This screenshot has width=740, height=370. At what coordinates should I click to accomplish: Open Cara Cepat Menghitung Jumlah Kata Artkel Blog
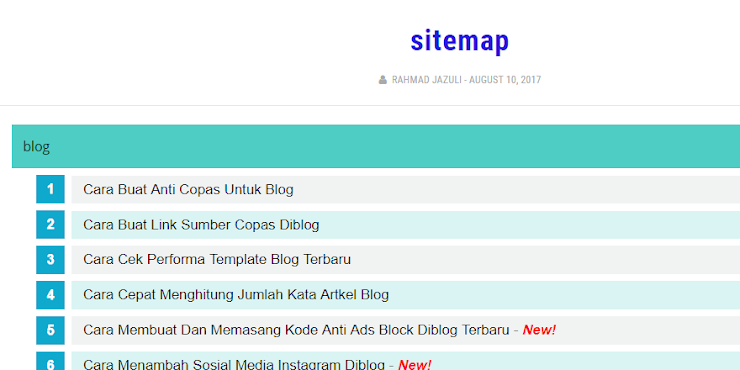[x=236, y=295]
